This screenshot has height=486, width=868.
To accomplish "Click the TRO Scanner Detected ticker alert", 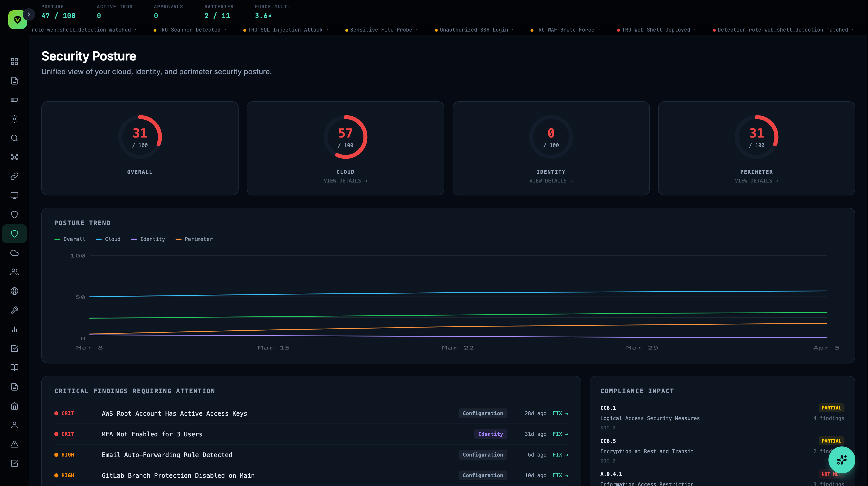I will pyautogui.click(x=189, y=30).
